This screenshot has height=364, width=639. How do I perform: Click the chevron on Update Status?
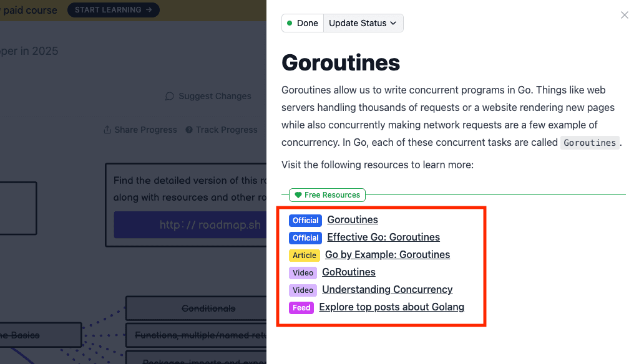click(393, 23)
